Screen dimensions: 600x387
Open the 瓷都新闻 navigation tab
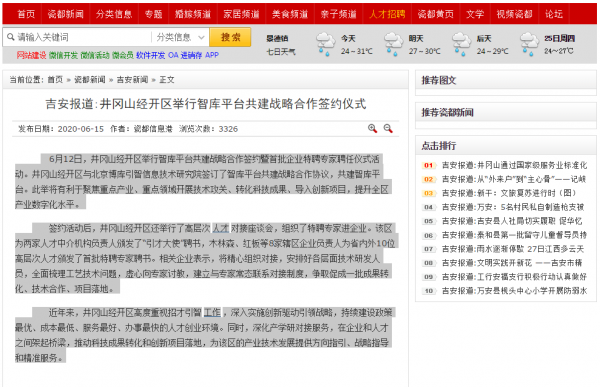point(65,14)
